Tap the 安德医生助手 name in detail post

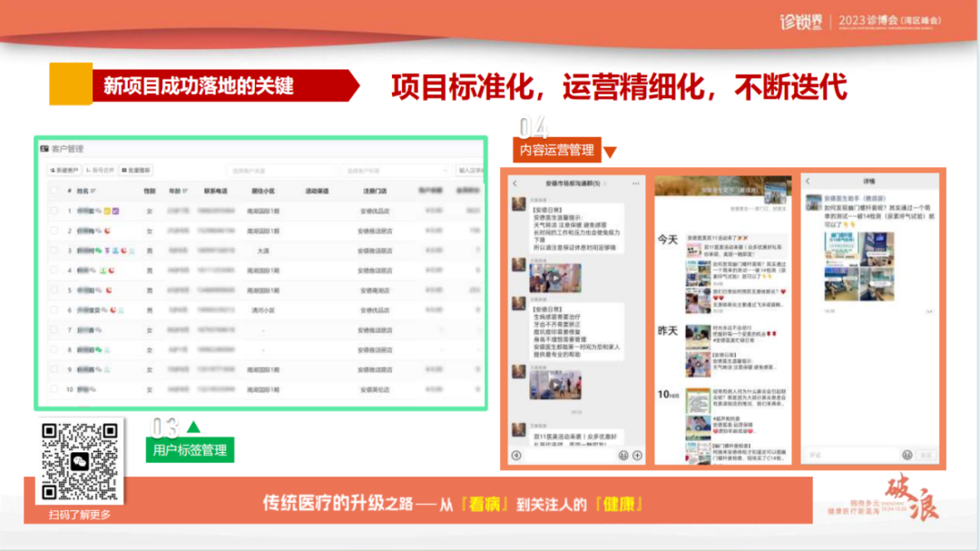click(855, 198)
